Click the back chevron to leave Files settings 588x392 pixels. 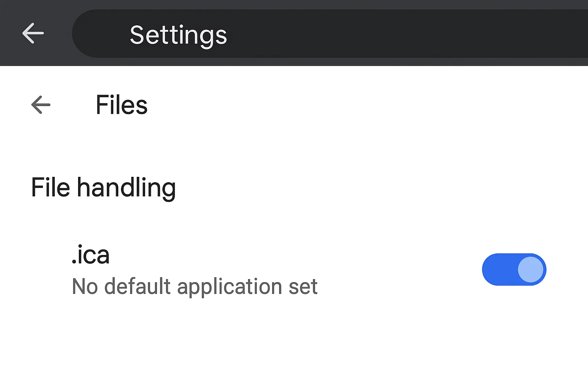41,105
